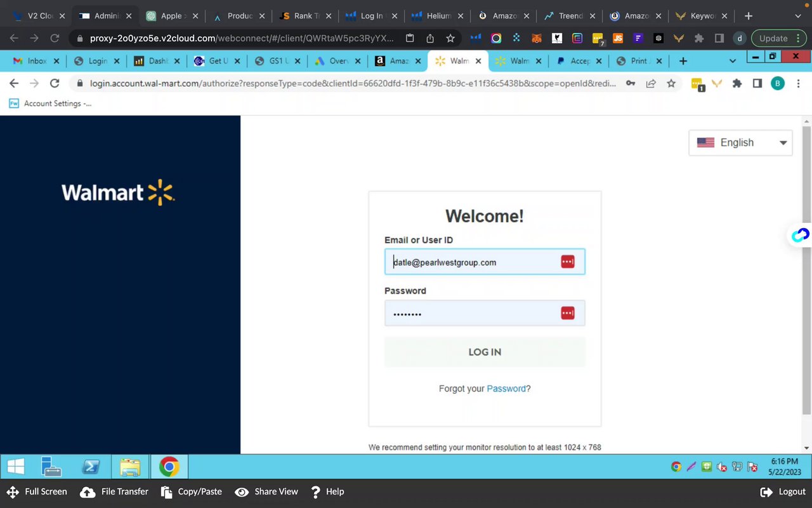The height and width of the screenshot is (508, 812).
Task: Open Windows Start menu
Action: click(x=16, y=467)
